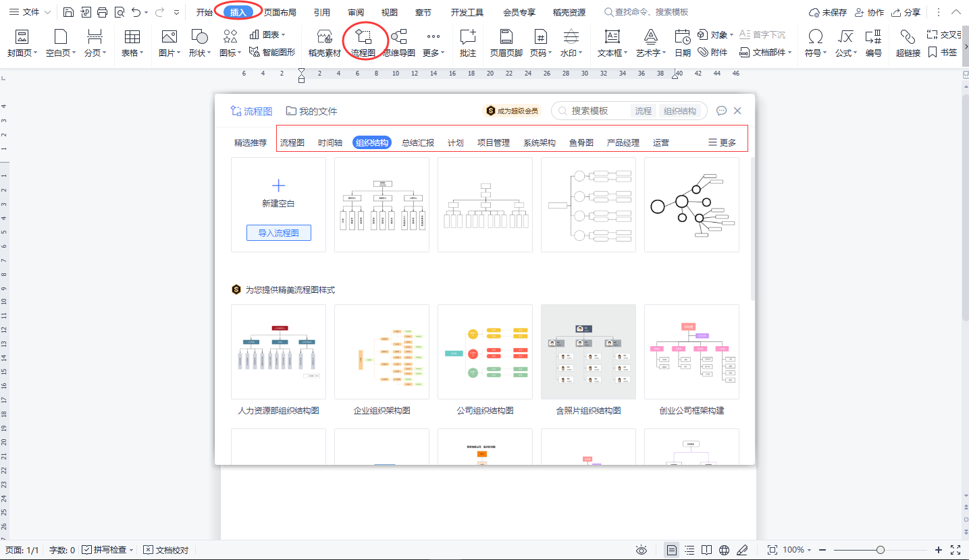Click the 水印 watermark icon
Screen dimensions: 969x560
coord(571,37)
